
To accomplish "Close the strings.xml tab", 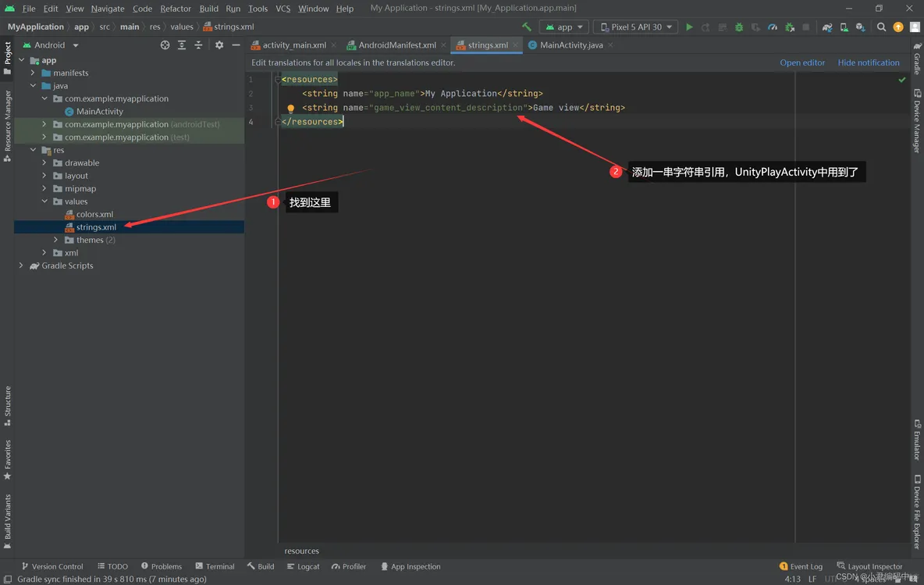I will [x=516, y=45].
